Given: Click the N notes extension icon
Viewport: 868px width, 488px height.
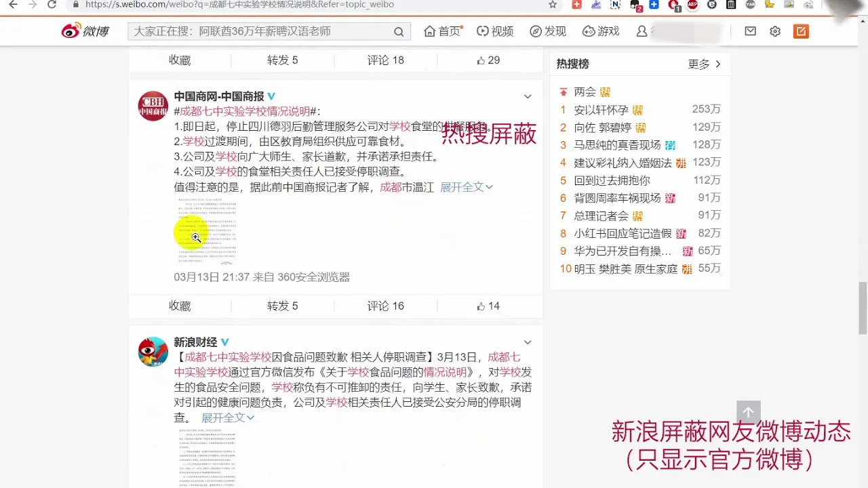Looking at the screenshot, I should point(615,5).
